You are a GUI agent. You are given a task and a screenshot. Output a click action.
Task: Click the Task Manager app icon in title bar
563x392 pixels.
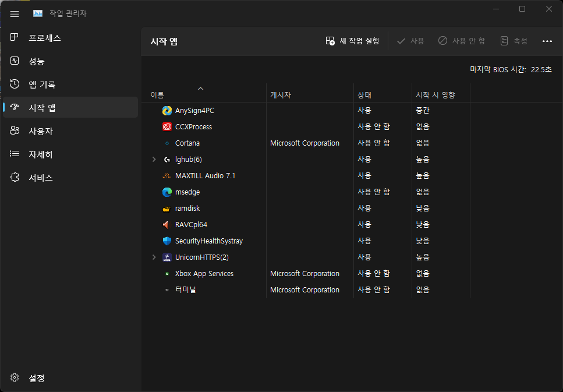pos(38,13)
